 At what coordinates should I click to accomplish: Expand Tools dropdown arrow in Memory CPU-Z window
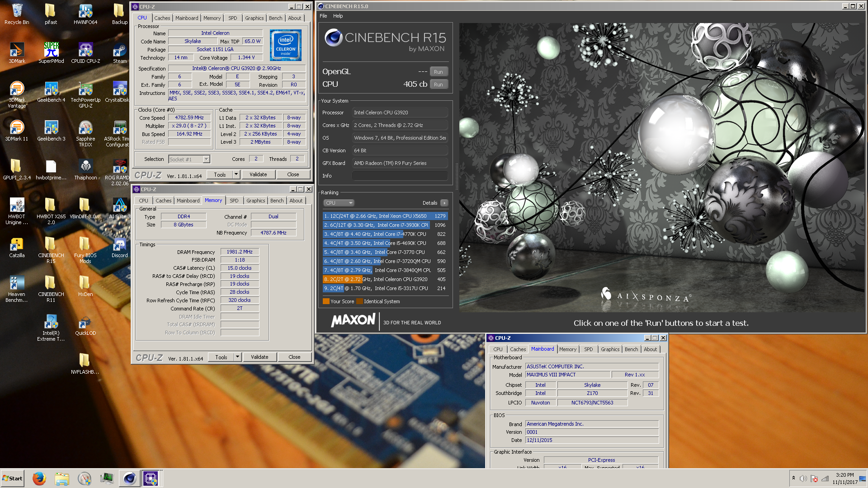[x=237, y=357]
